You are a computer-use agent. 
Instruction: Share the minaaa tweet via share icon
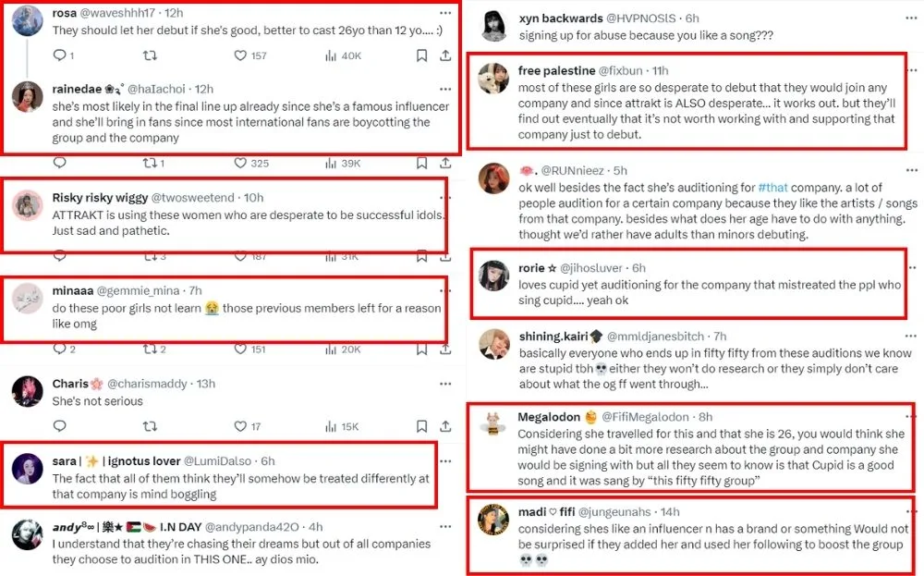pos(445,349)
